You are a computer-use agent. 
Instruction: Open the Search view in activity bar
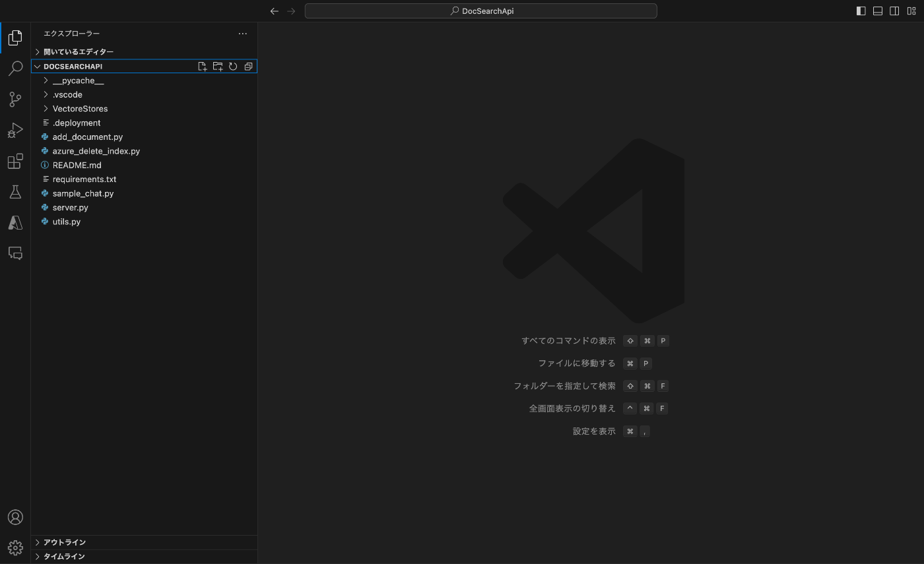click(x=15, y=69)
